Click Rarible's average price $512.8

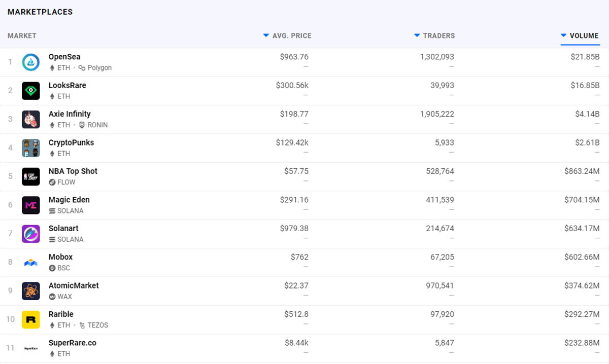(296, 314)
